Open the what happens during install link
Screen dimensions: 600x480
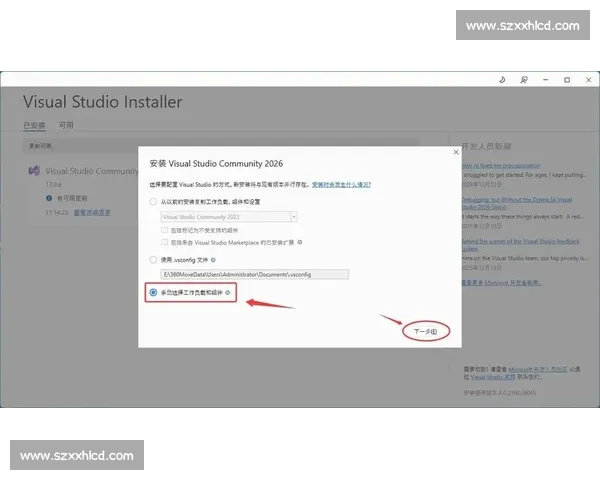click(341, 184)
